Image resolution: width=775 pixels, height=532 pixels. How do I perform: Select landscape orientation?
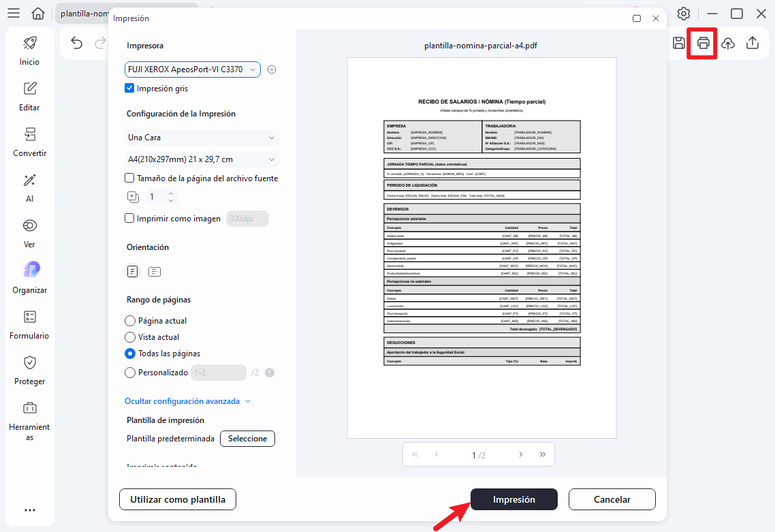(155, 271)
